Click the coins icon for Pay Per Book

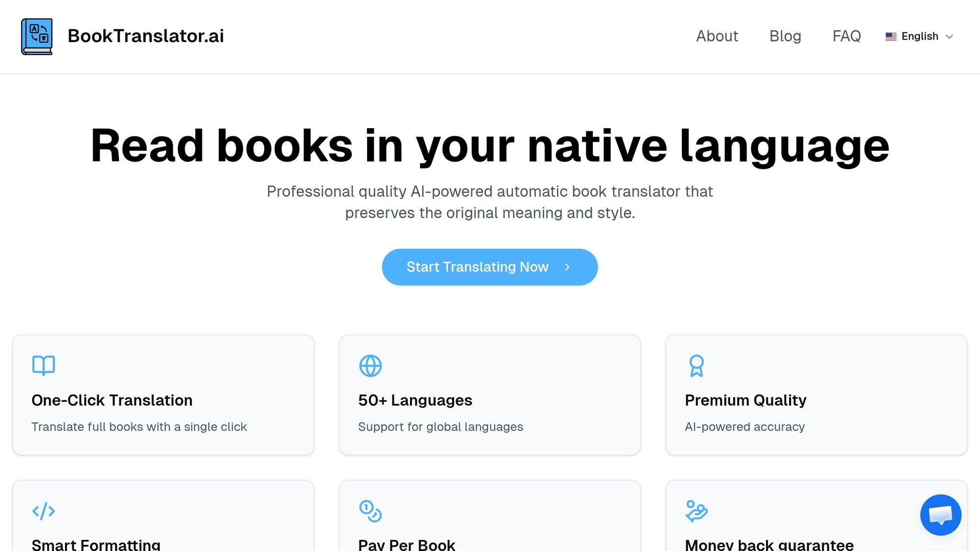click(x=369, y=511)
